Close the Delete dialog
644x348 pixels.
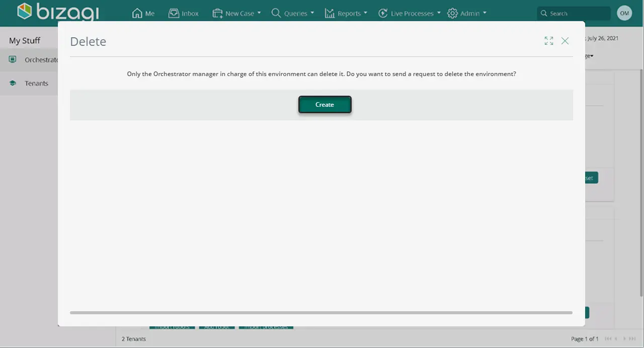(565, 41)
